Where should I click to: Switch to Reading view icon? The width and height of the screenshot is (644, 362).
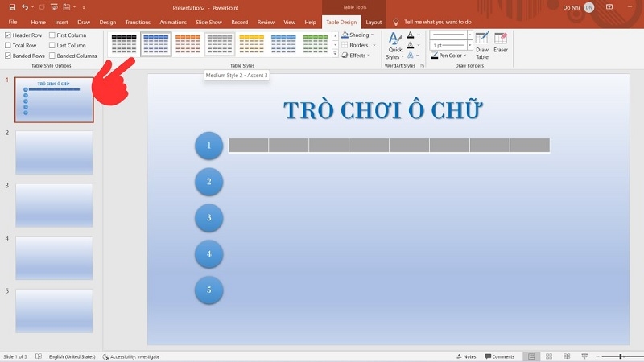point(567,356)
